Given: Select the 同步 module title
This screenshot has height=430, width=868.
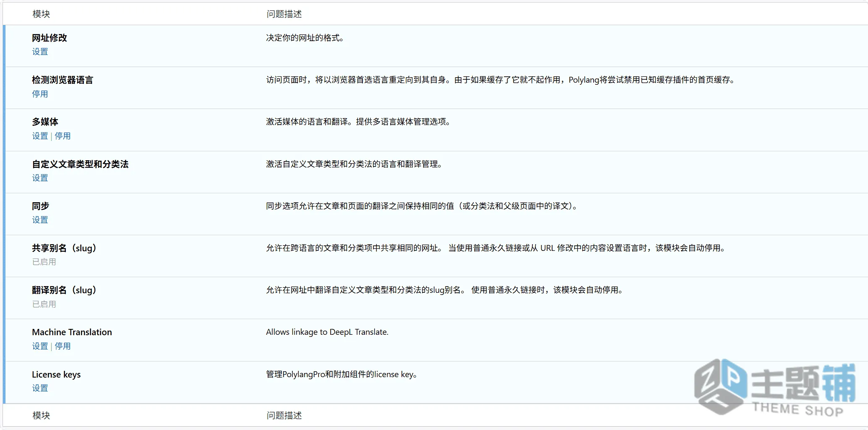Looking at the screenshot, I should pos(40,206).
